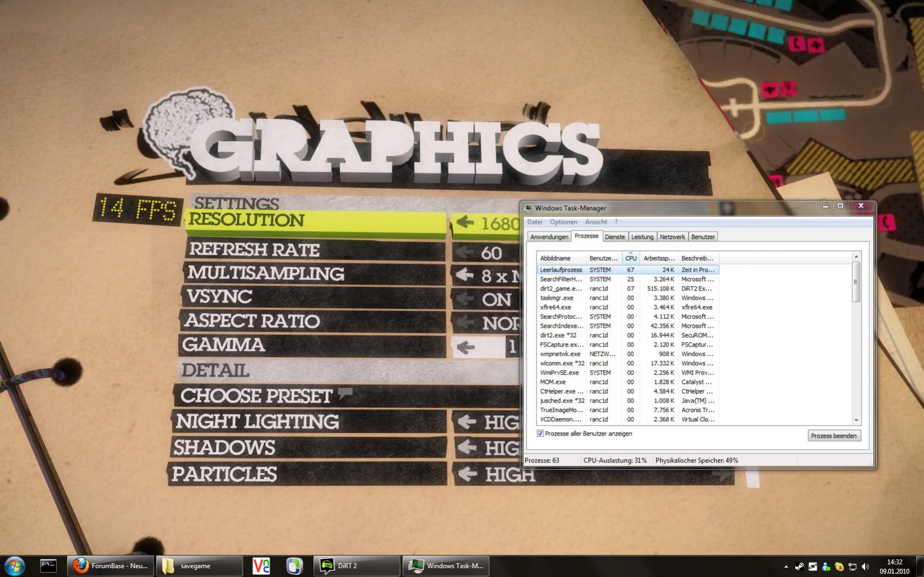Click Windows Task-Manager taskbar button

tap(446, 565)
